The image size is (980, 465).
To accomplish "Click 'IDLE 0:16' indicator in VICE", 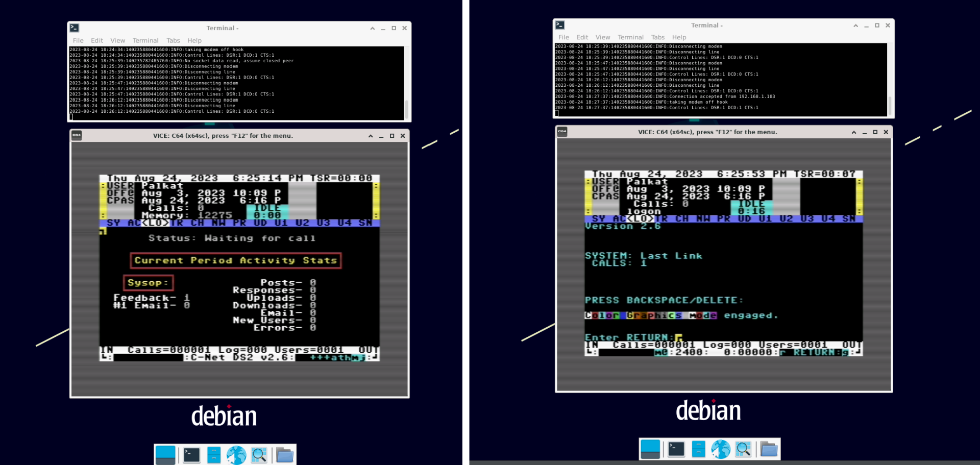I will point(751,207).
